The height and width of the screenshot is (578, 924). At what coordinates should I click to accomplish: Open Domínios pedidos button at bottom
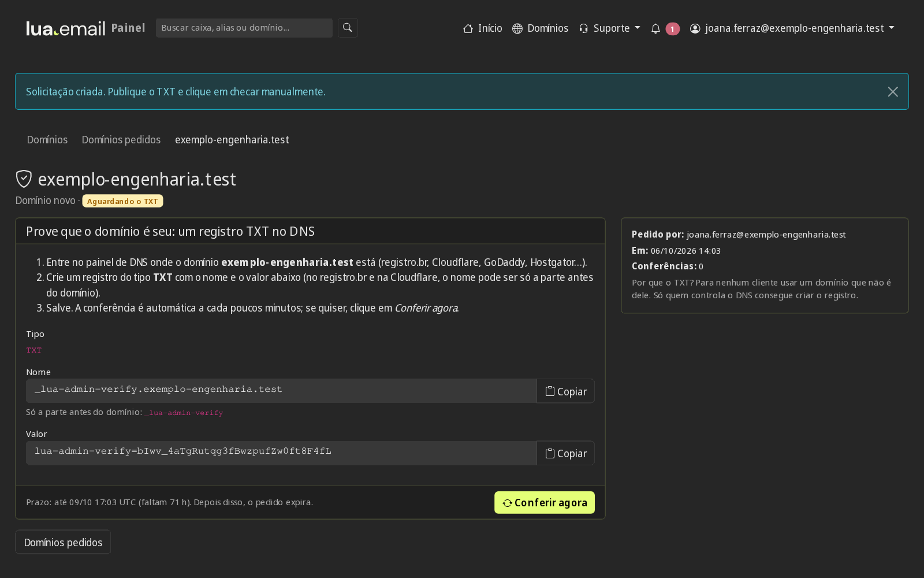63,542
